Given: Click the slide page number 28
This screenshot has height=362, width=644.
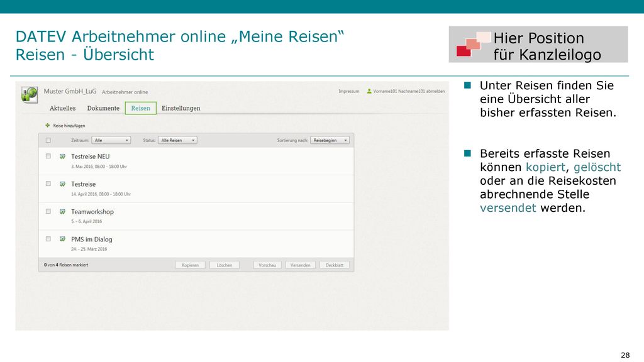Looking at the screenshot, I should [625, 355].
